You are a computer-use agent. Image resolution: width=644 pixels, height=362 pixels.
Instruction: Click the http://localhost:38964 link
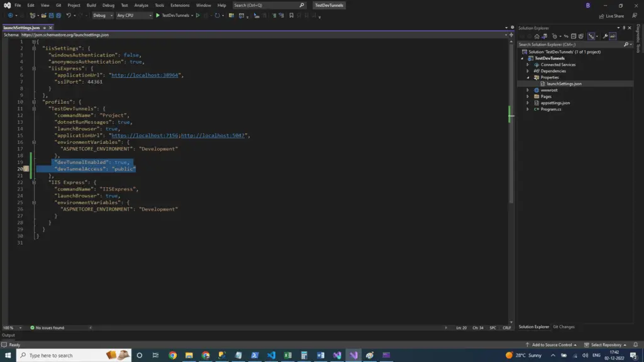tap(145, 75)
